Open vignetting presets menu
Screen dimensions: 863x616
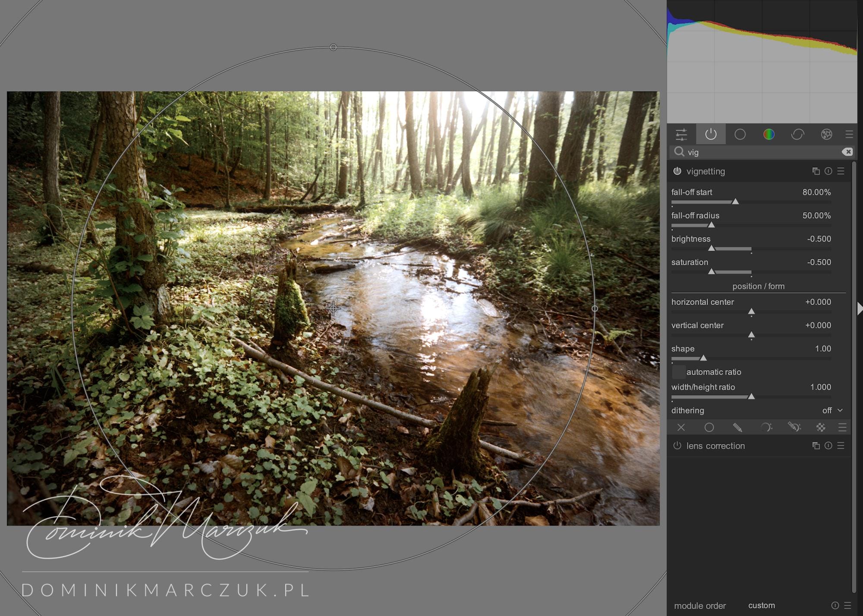(841, 171)
